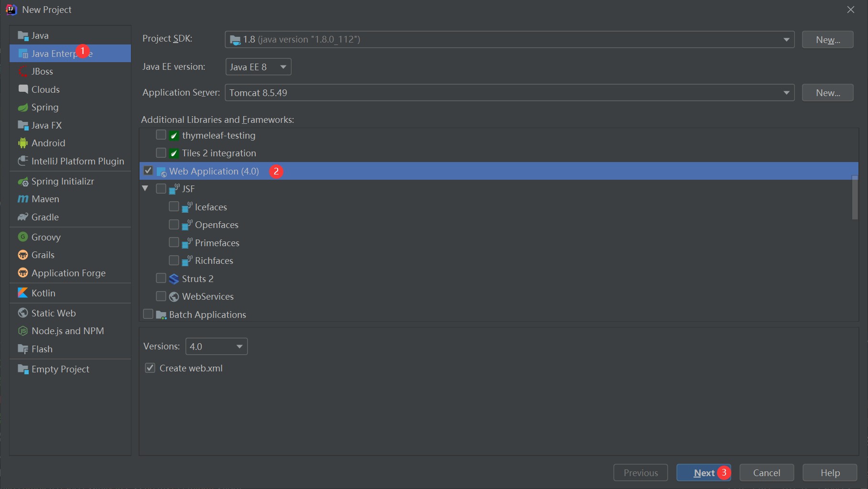The image size is (868, 489).
Task: Uncheck the Web Application (4.0) checkbox
Action: coord(148,171)
